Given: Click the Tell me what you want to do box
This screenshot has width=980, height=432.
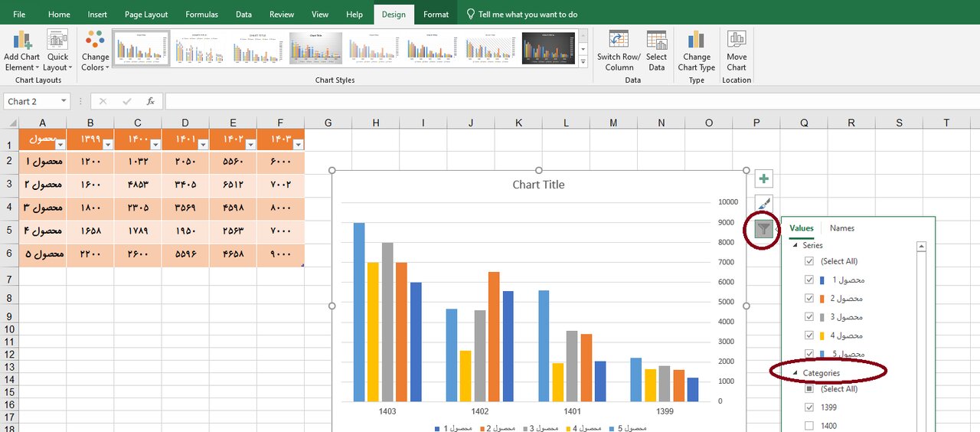Looking at the screenshot, I should click(528, 14).
